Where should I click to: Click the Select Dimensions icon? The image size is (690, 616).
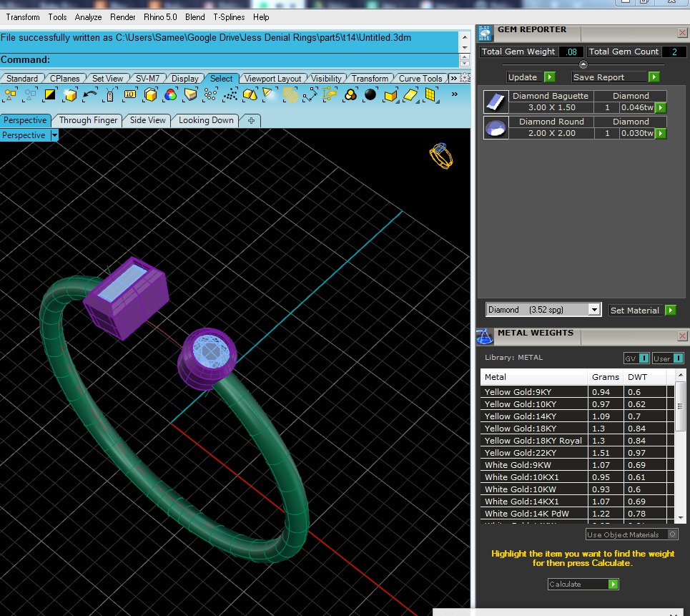310,94
